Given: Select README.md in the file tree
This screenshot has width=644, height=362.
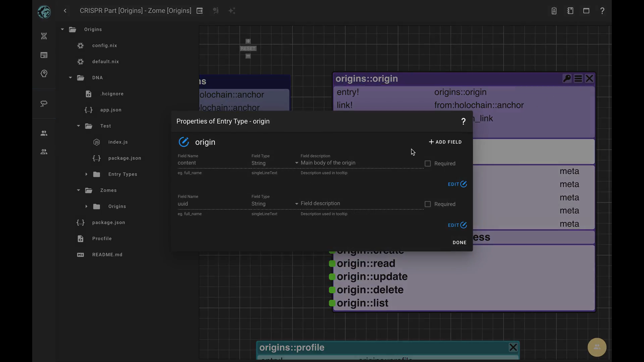Looking at the screenshot, I should click(107, 255).
